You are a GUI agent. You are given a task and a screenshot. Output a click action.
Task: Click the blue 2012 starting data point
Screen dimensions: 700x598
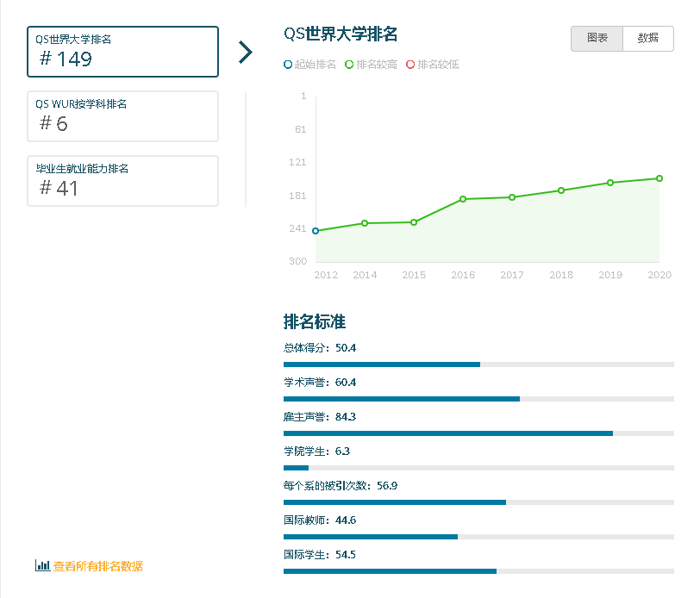click(316, 230)
